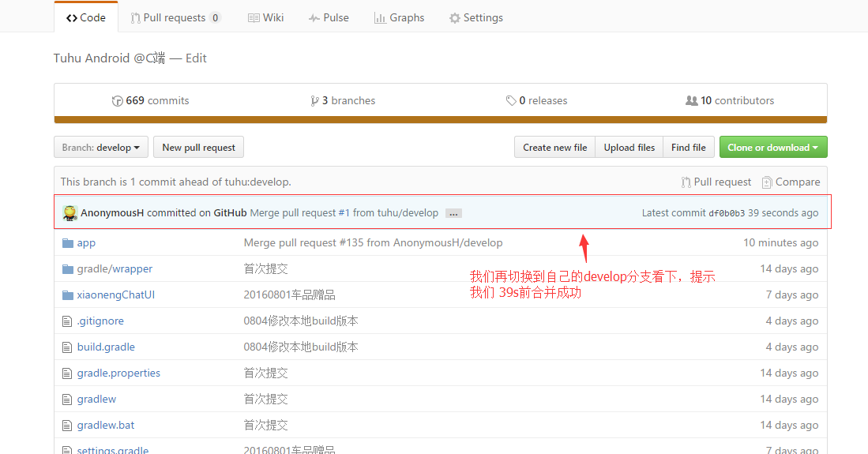
Task: Switch to the Wiki tab
Action: coord(265,17)
